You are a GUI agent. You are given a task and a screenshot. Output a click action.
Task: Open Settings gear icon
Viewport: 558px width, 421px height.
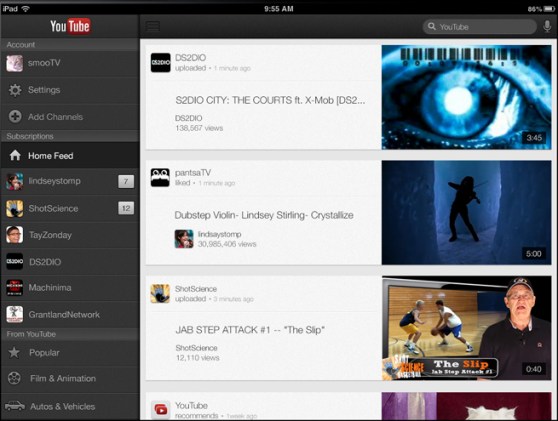point(15,90)
